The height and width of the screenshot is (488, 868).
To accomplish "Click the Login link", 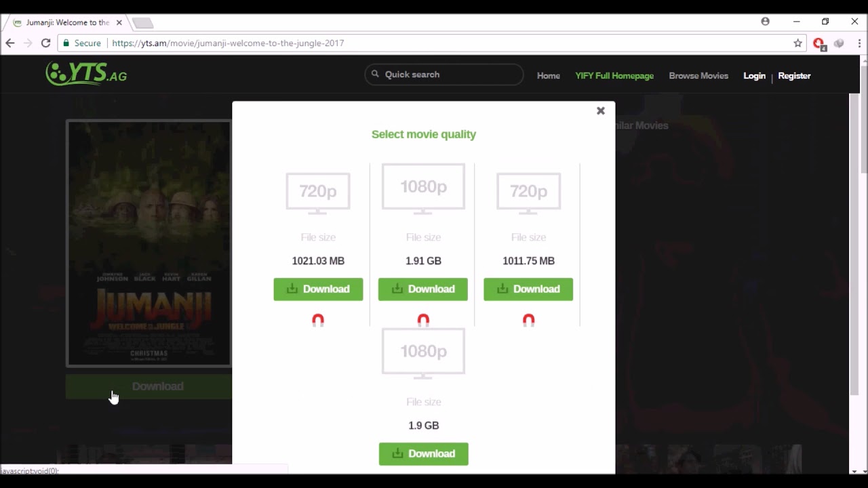I will [x=754, y=76].
